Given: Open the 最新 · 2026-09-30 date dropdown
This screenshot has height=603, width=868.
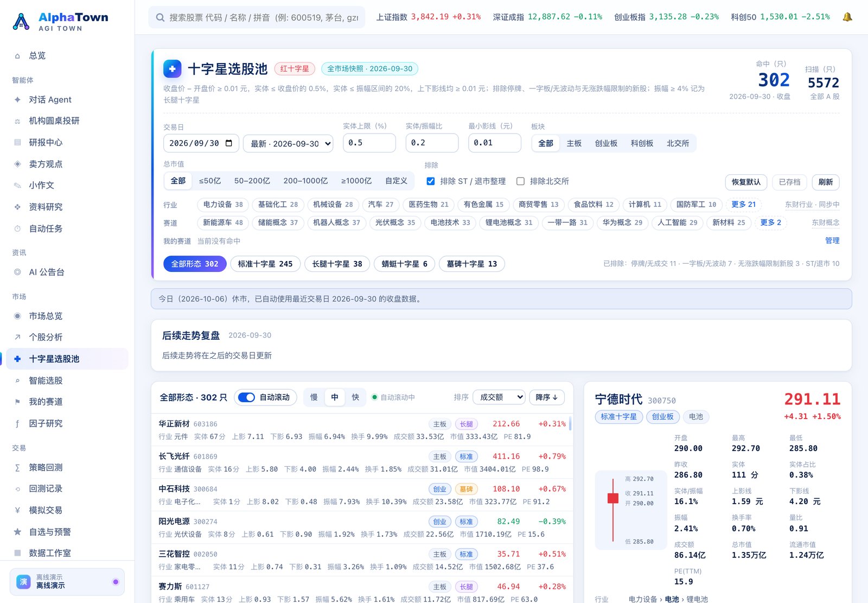Looking at the screenshot, I should coord(288,144).
